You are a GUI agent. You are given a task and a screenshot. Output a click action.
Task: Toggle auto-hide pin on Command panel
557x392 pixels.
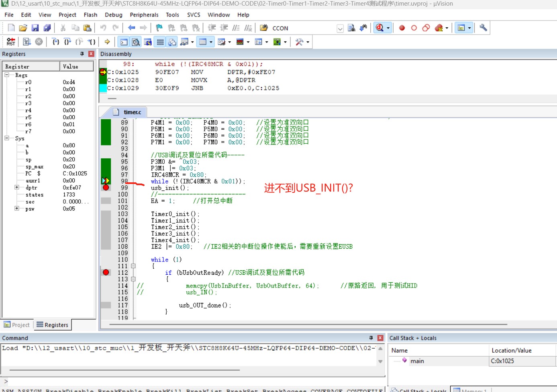coord(371,338)
